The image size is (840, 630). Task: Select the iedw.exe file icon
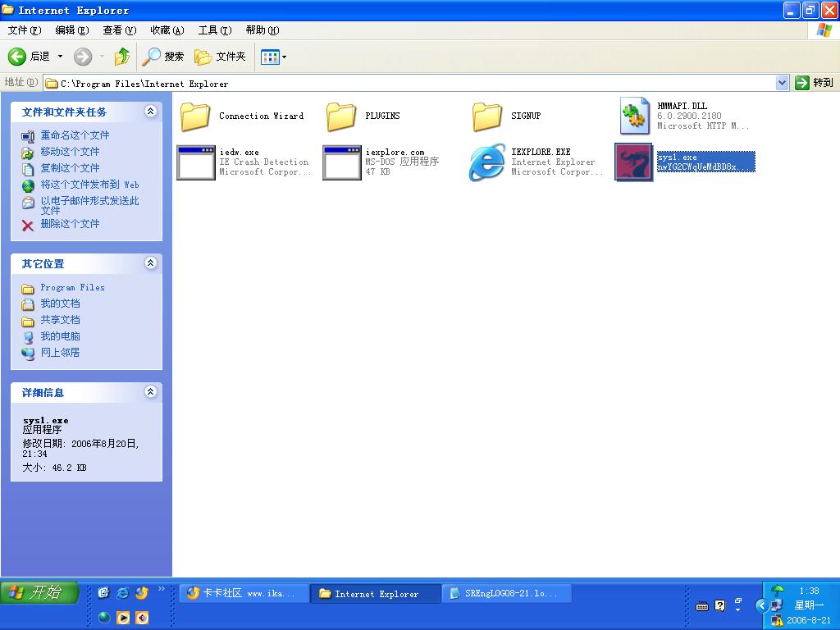(x=196, y=162)
